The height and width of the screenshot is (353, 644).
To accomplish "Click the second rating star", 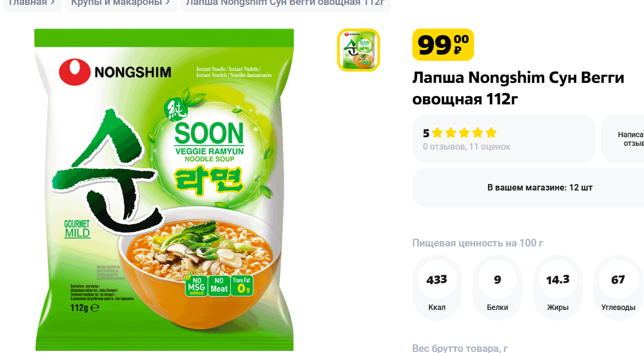I will coord(451,133).
